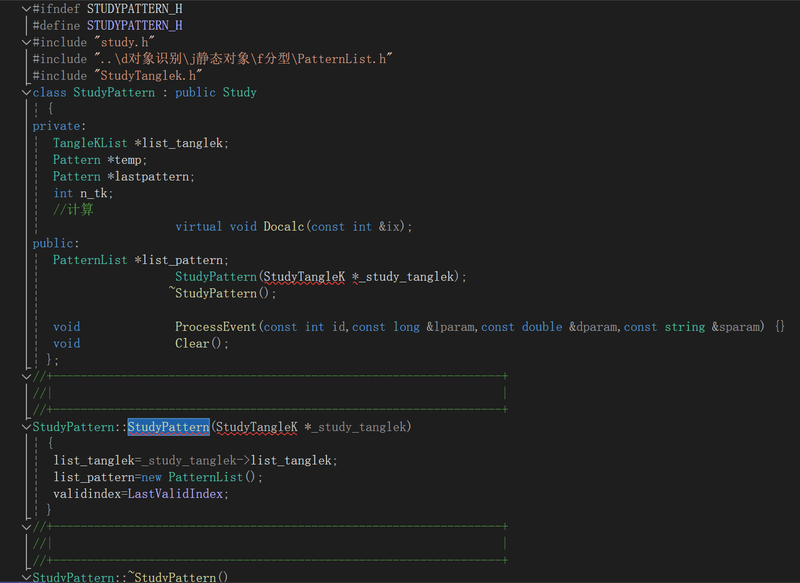Click the Clear() method declaration
The height and width of the screenshot is (583, 800).
click(x=202, y=344)
